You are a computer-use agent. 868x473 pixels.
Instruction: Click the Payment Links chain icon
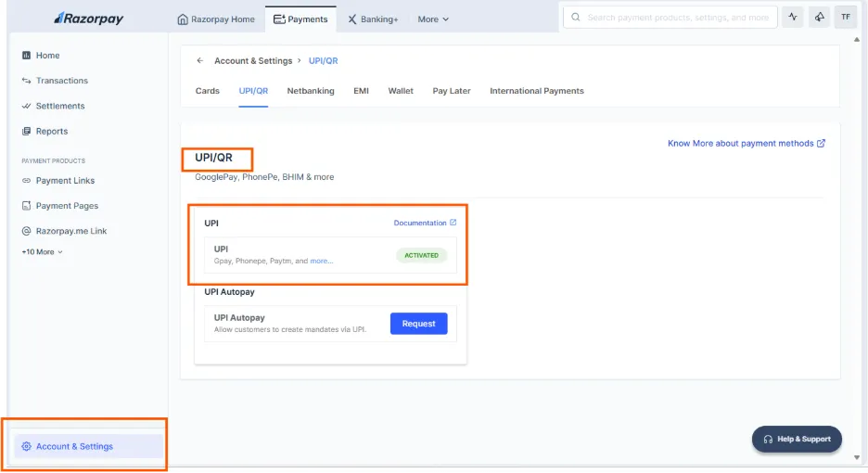coord(26,181)
